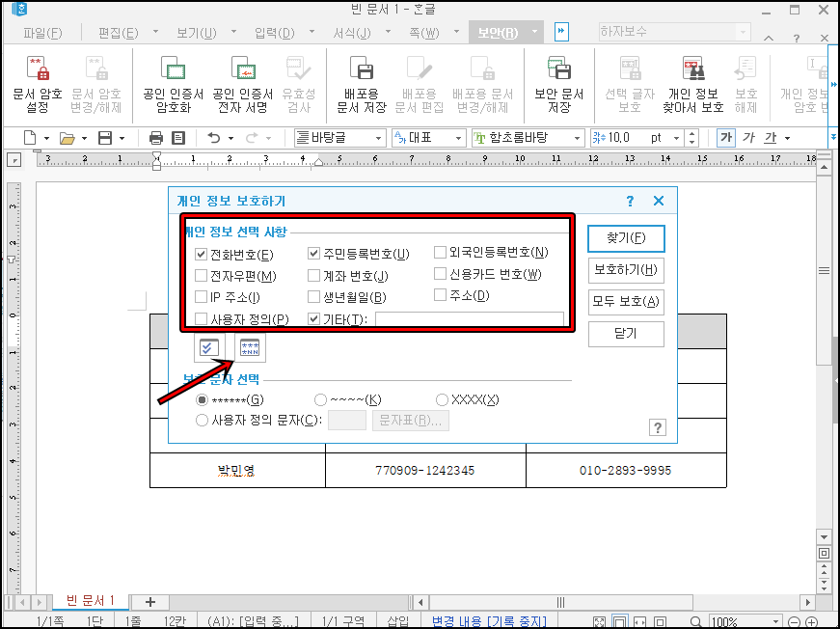Click font size stepper up arrow
840x629 pixels.
tap(692, 134)
